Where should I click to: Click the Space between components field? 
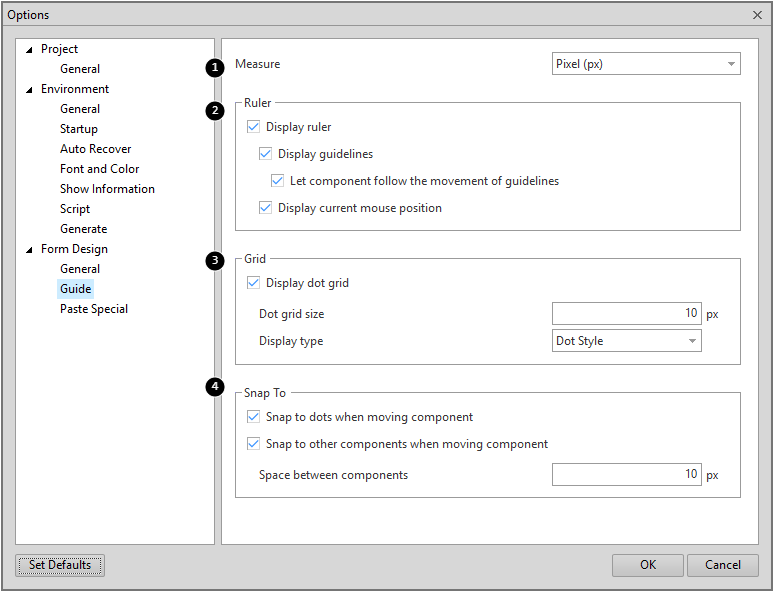(x=626, y=475)
